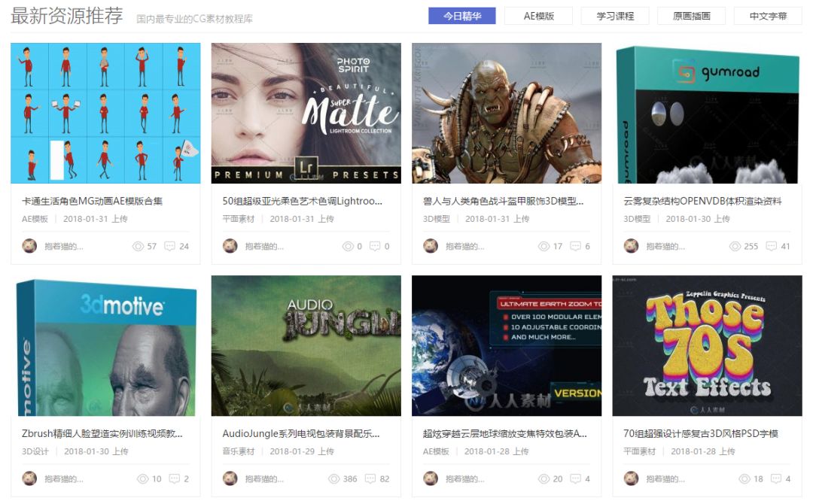The height and width of the screenshot is (504, 813).
Task: Open the Ultimate Earth Zoom thumbnail
Action: (x=507, y=345)
